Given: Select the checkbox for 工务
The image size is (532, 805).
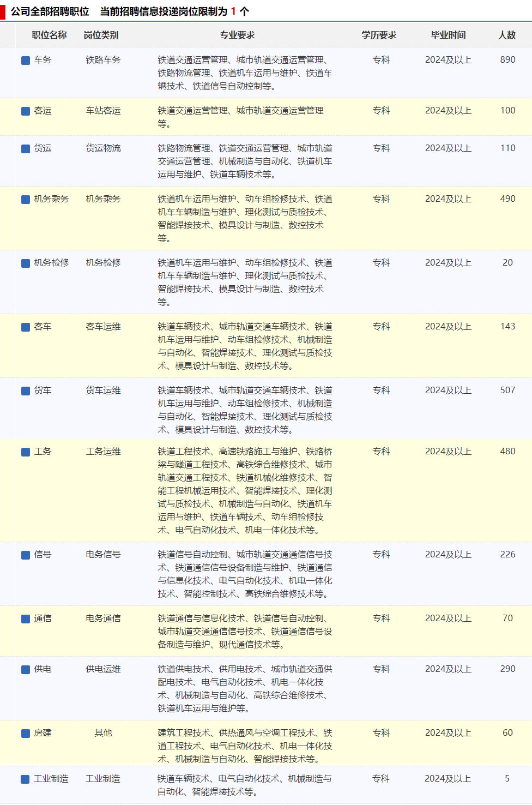Looking at the screenshot, I should (x=26, y=452).
